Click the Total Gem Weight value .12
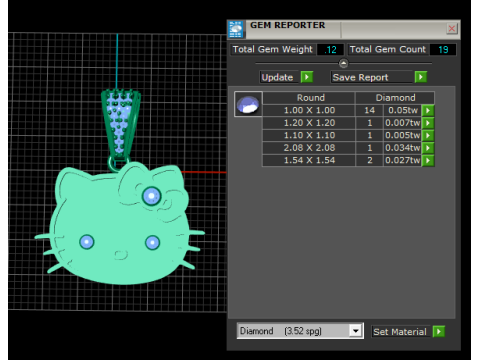The width and height of the screenshot is (480, 360). coord(330,50)
